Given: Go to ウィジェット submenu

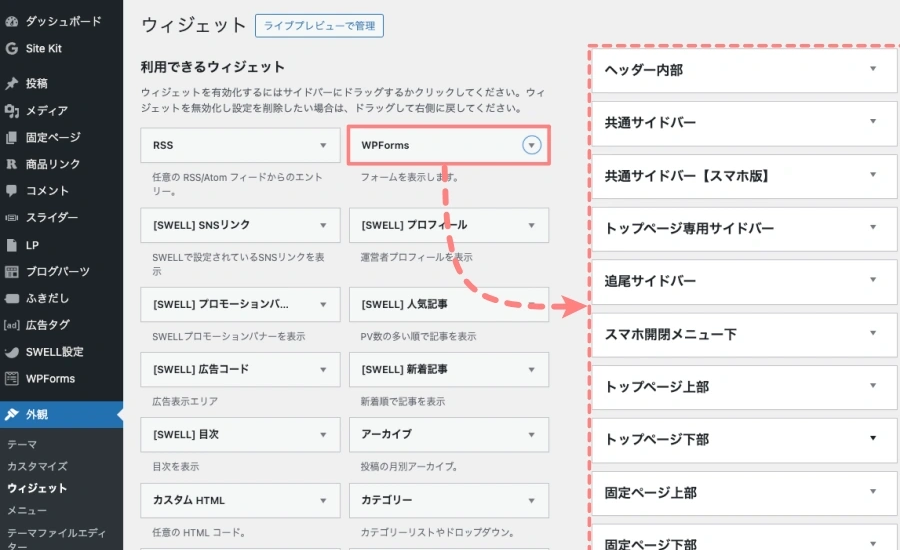Looking at the screenshot, I should (x=37, y=489).
